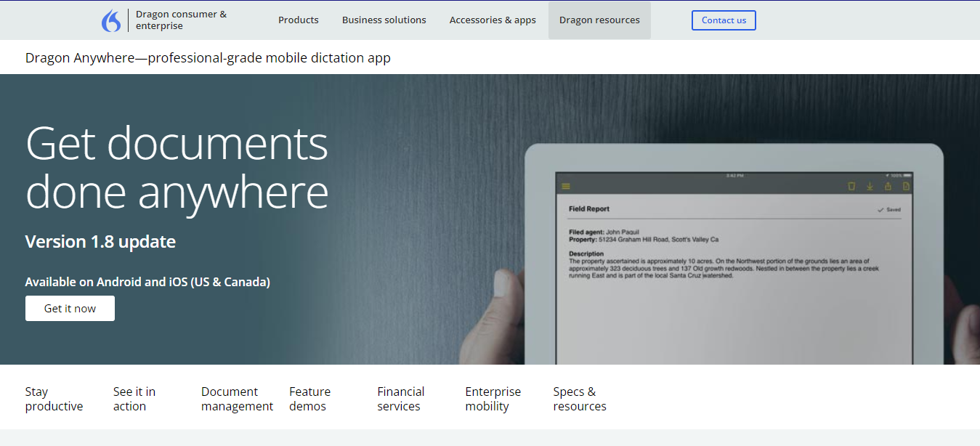
Task: Jump to the Stay productive section
Action: click(x=54, y=399)
